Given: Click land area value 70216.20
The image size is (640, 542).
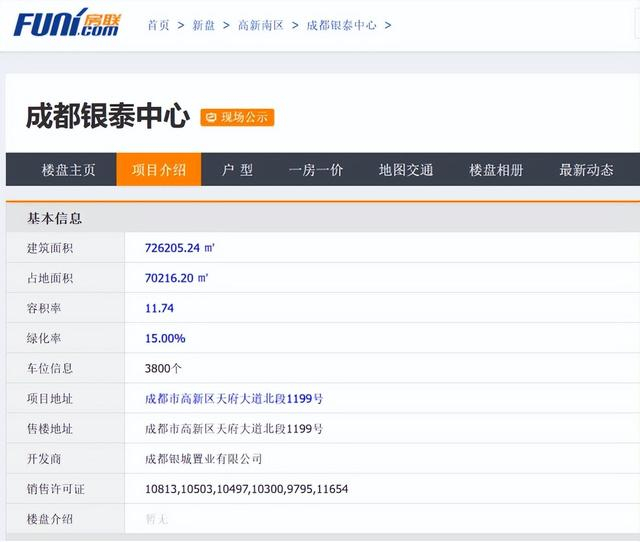Looking at the screenshot, I should 176,278.
